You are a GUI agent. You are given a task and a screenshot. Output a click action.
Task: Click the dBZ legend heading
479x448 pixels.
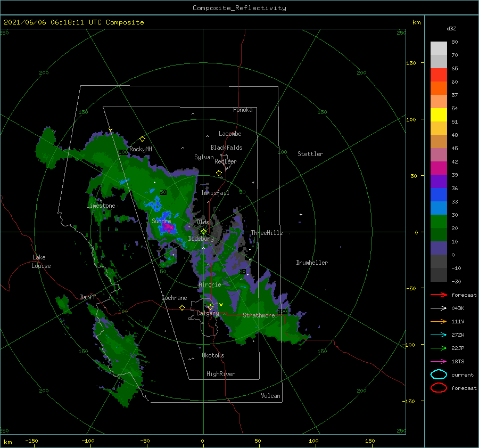pos(451,28)
